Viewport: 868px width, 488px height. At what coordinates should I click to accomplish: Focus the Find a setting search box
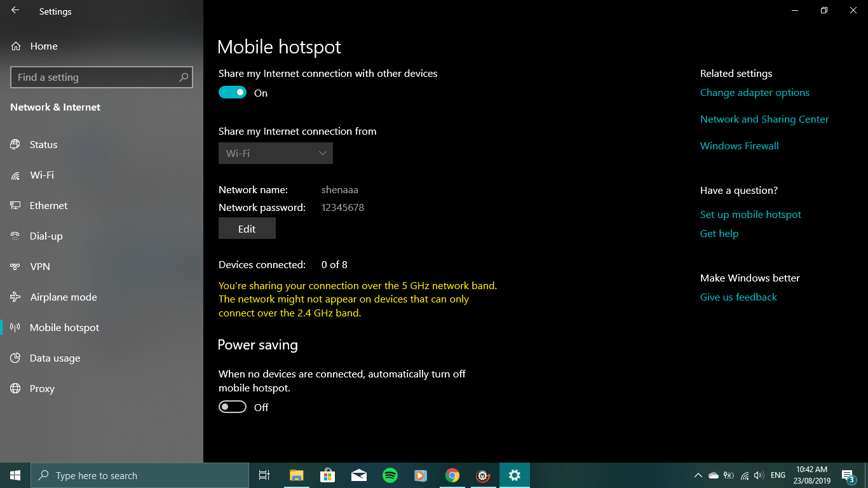(102, 78)
